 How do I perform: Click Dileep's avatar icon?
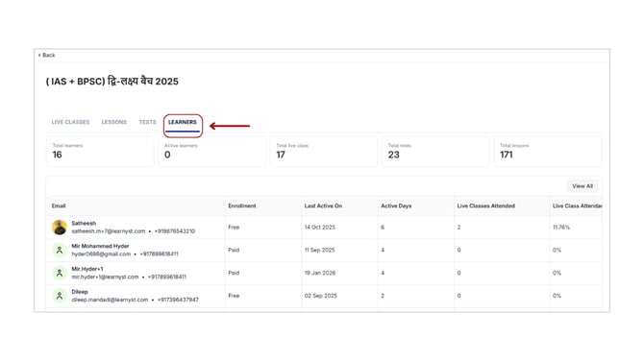point(60,296)
